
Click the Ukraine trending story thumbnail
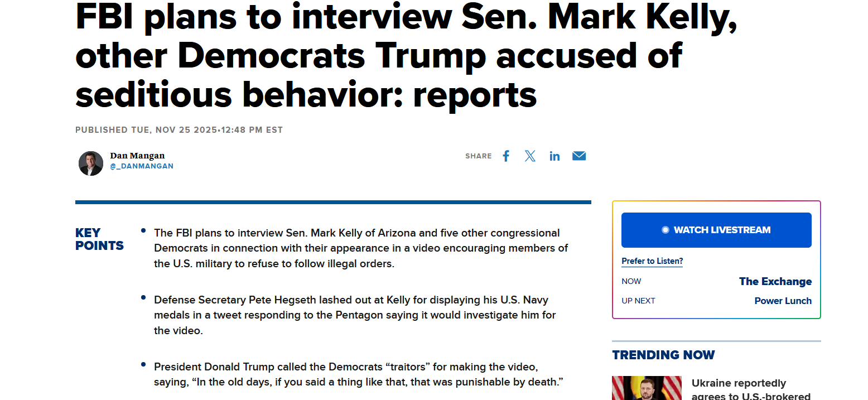pyautogui.click(x=647, y=388)
